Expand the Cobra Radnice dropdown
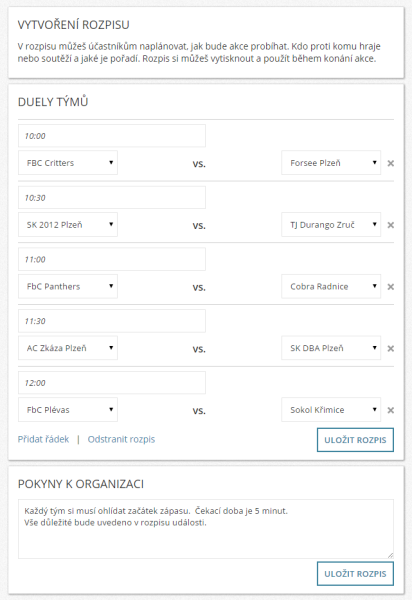The image size is (412, 600). (x=331, y=286)
